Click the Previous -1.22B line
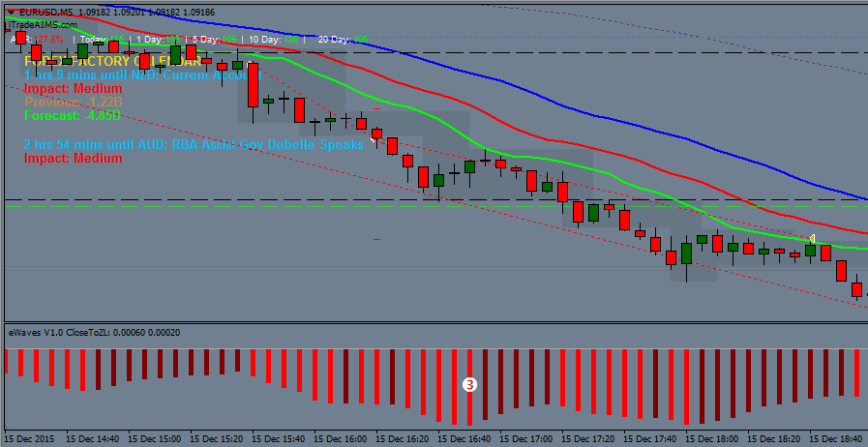868x447 pixels. (x=74, y=102)
